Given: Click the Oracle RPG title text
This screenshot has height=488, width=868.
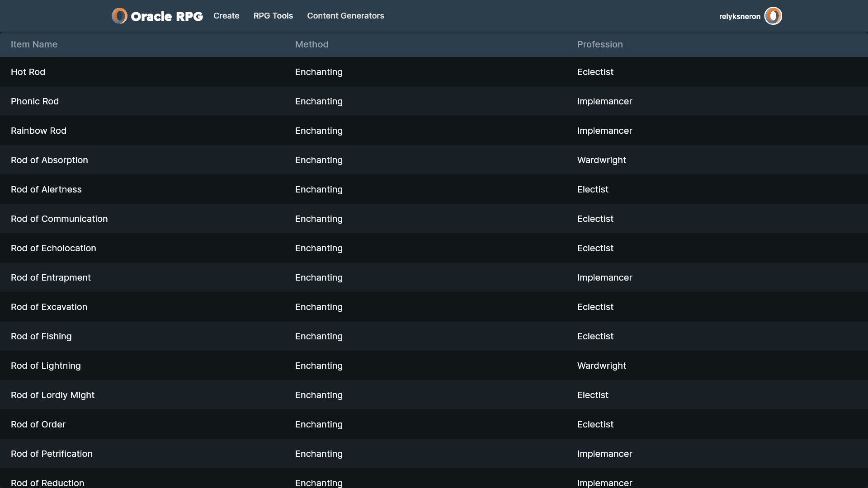Looking at the screenshot, I should 166,16.
